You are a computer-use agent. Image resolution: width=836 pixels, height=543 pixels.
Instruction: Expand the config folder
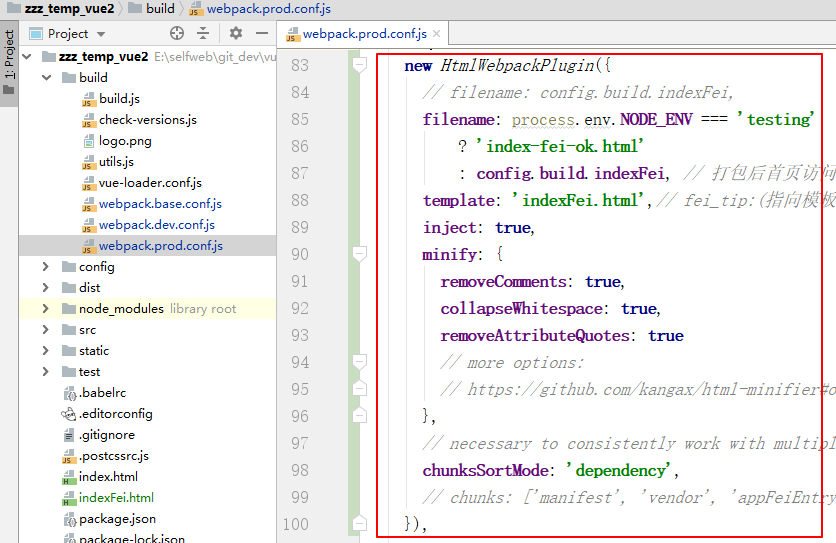click(46, 267)
